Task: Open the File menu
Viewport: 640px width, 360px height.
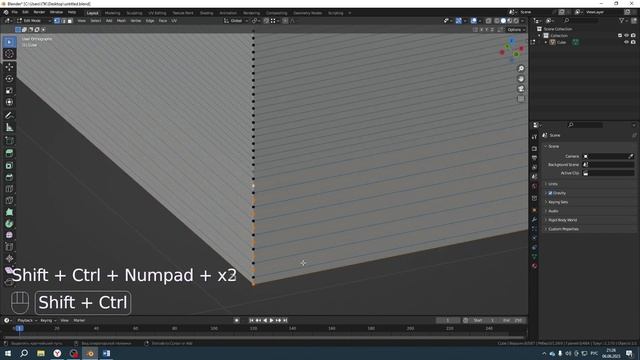Action: click(15, 12)
